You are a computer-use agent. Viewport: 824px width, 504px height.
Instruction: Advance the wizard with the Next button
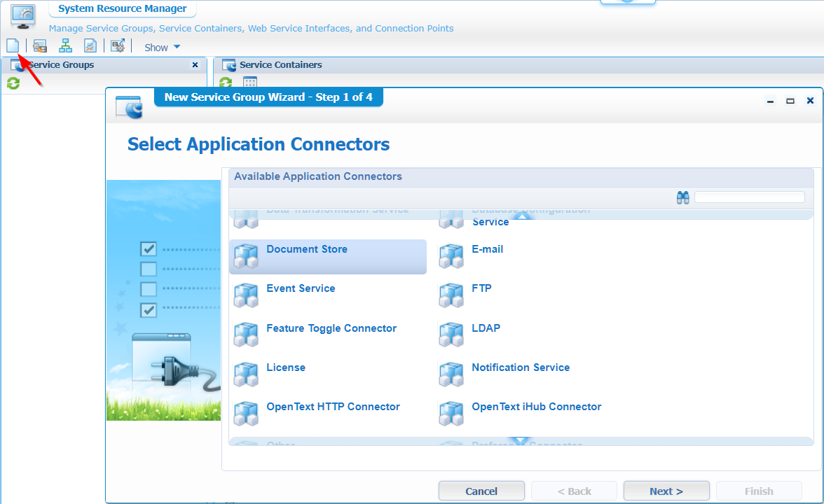666,490
